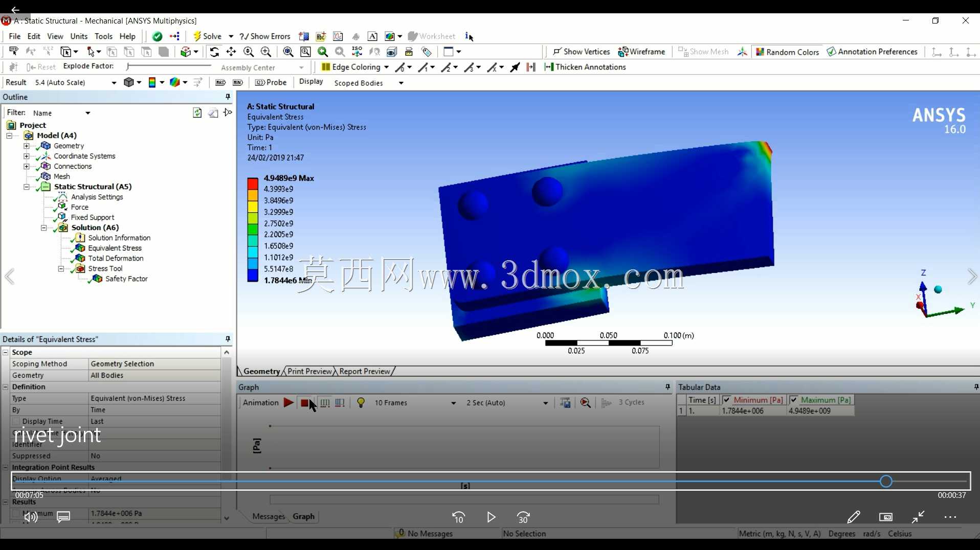Play the result animation
Screen dimensions: 980x550
tap(288, 403)
